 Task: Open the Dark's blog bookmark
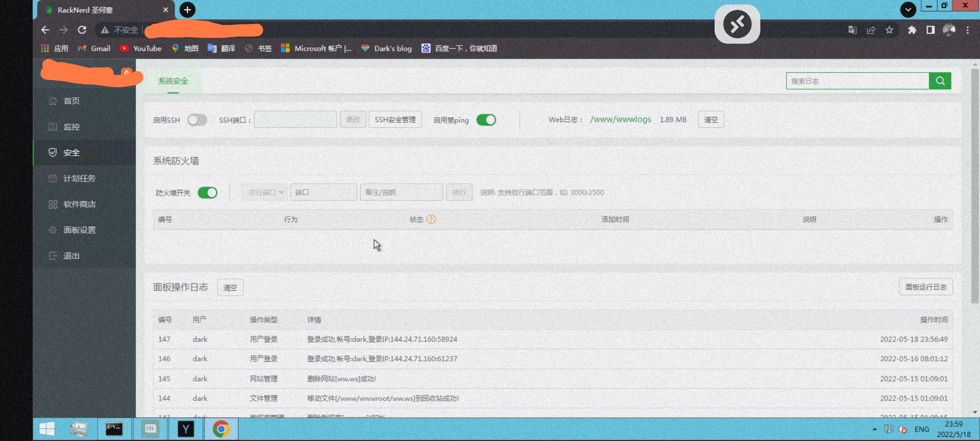click(x=386, y=48)
